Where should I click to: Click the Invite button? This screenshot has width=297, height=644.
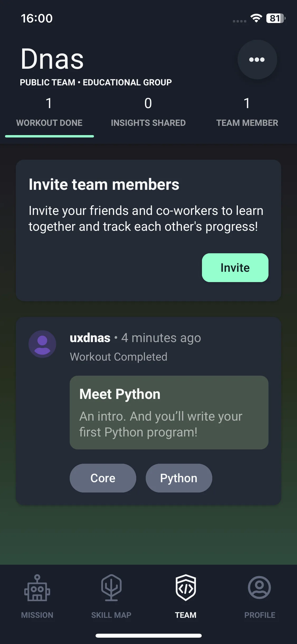coord(235,268)
